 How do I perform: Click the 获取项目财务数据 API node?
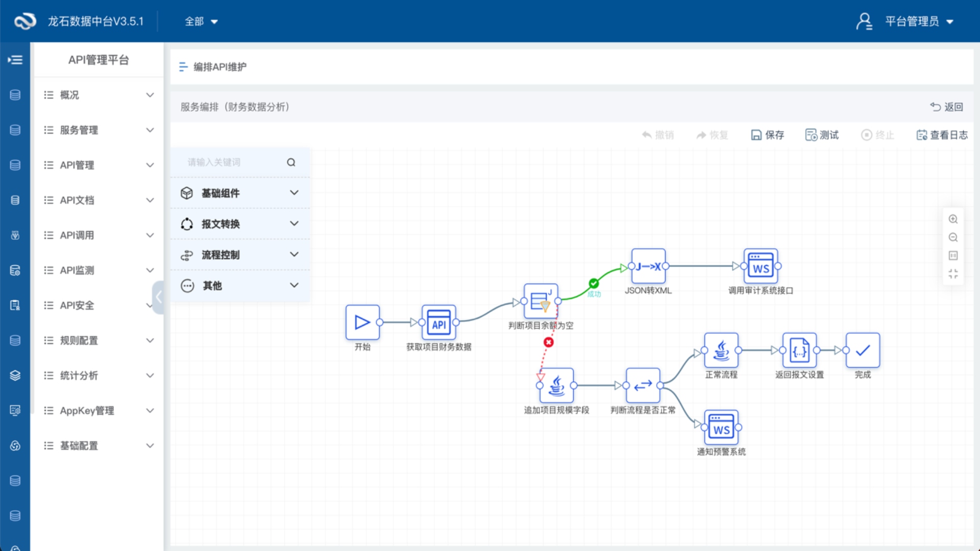pyautogui.click(x=438, y=322)
